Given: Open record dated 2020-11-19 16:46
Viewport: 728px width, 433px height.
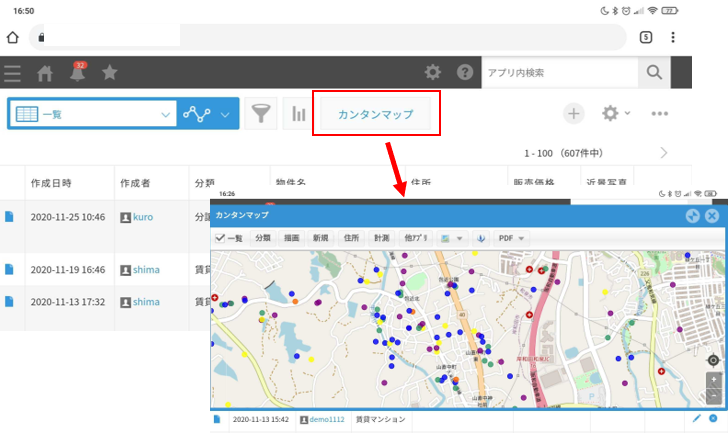Looking at the screenshot, I should pos(9,269).
